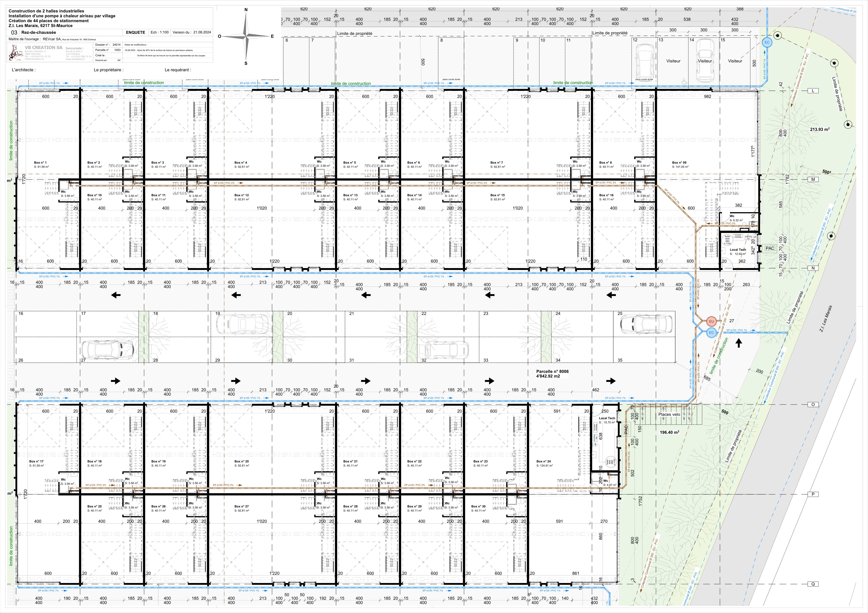Click the ENQUETE title block cell
868x613 pixels.
pos(135,33)
